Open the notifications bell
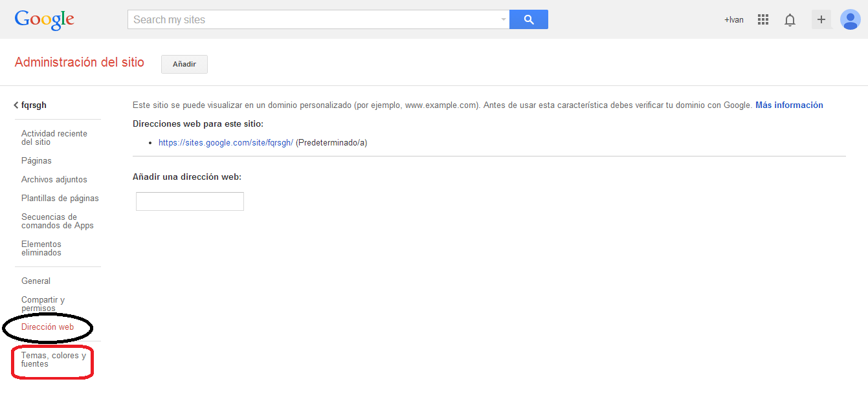This screenshot has width=868, height=399. pos(790,20)
